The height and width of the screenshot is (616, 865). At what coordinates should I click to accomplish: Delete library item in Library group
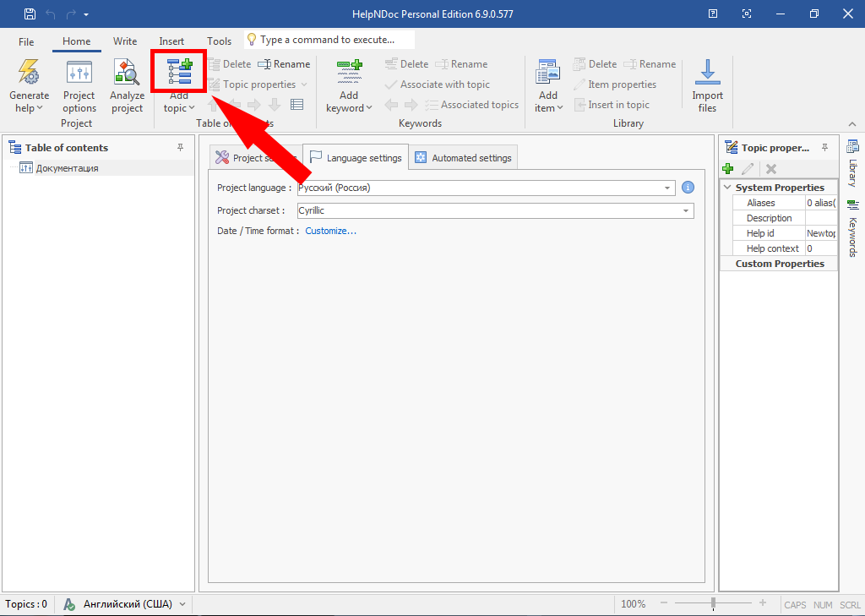(595, 64)
